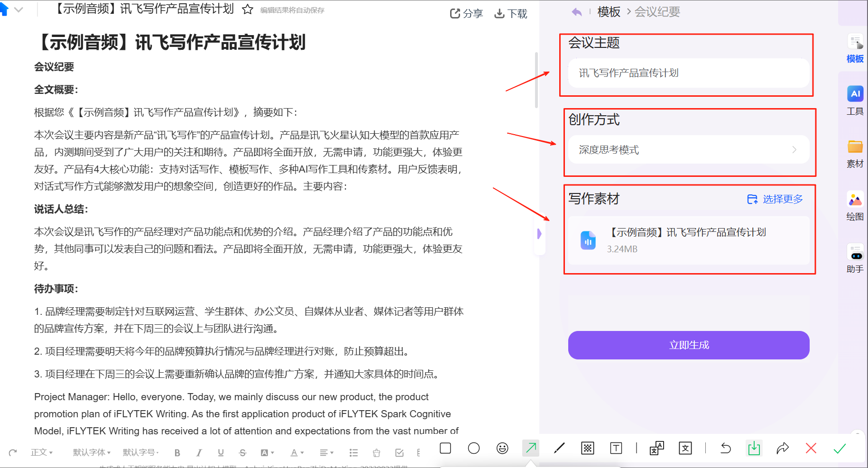Viewport: 868px width, 468px height.
Task: Pick the mosaic blur tool
Action: [x=588, y=448]
